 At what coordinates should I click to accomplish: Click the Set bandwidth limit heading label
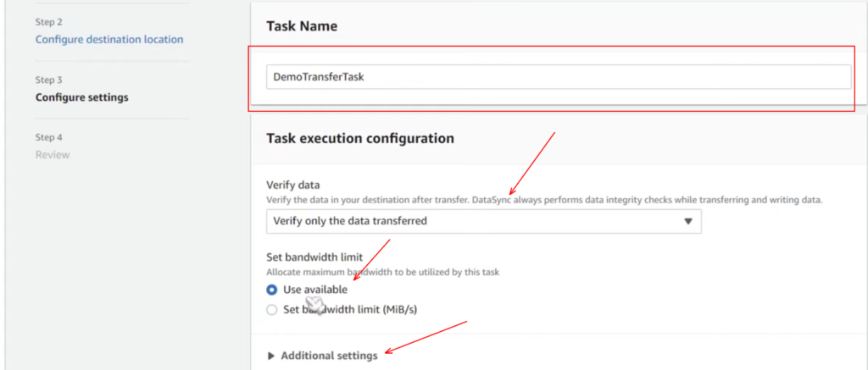click(314, 257)
